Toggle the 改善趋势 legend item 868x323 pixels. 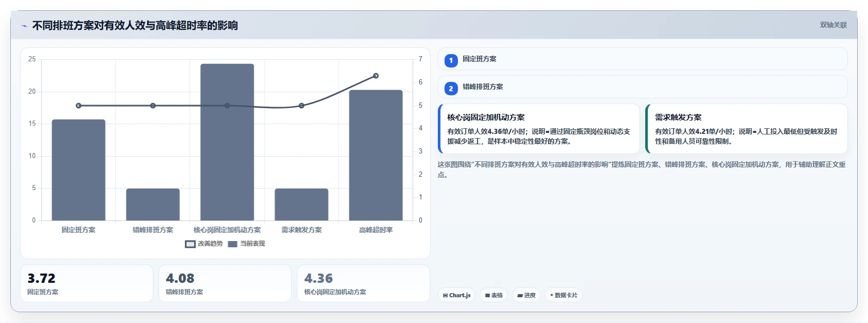204,244
